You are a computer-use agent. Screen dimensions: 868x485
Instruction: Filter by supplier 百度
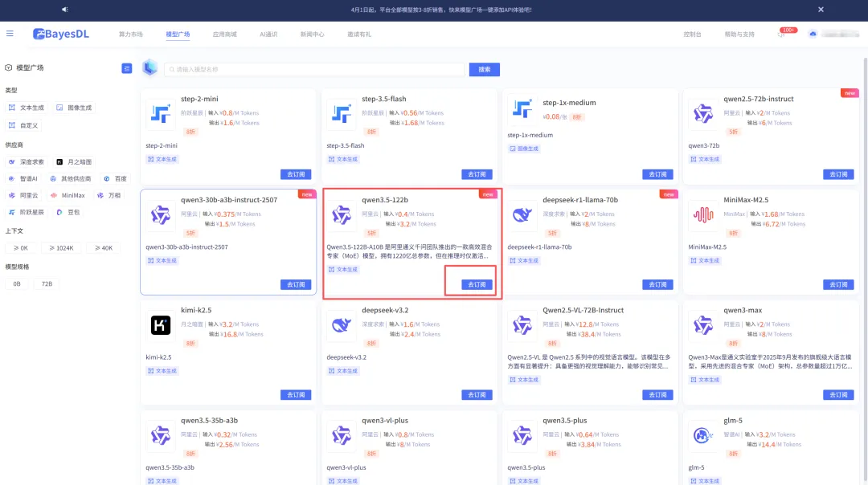(115, 178)
